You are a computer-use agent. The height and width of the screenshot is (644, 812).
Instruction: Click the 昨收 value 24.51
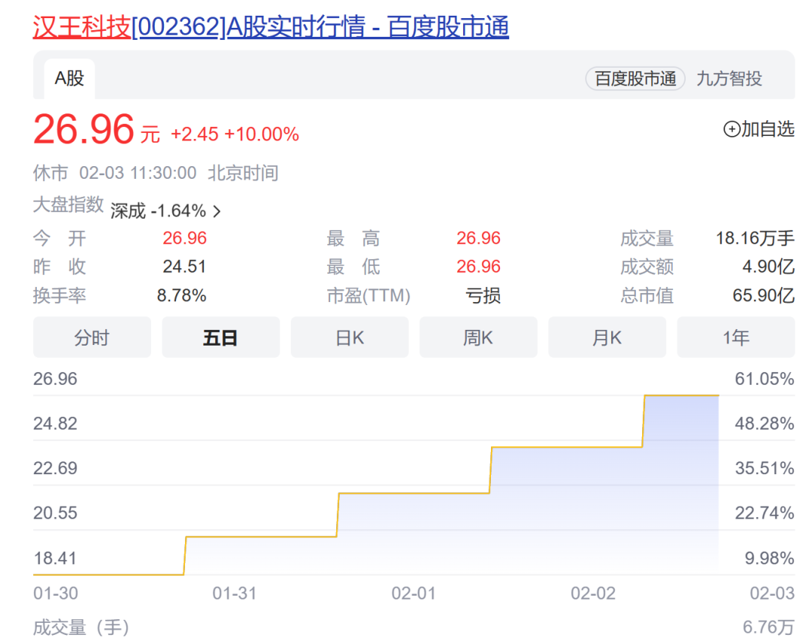184,267
